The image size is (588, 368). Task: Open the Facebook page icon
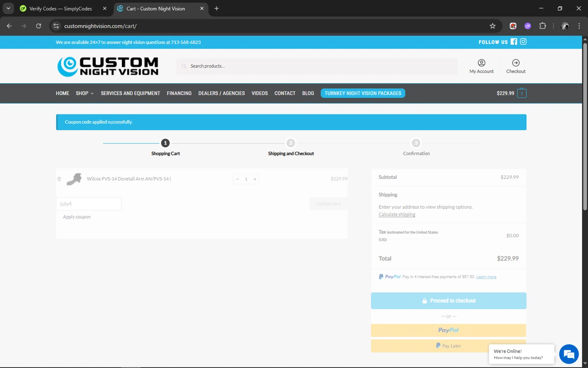click(x=514, y=42)
